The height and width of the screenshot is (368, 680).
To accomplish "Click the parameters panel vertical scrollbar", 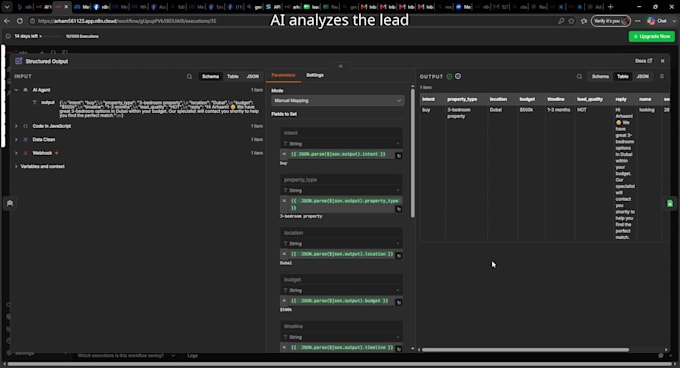I will point(412,152).
